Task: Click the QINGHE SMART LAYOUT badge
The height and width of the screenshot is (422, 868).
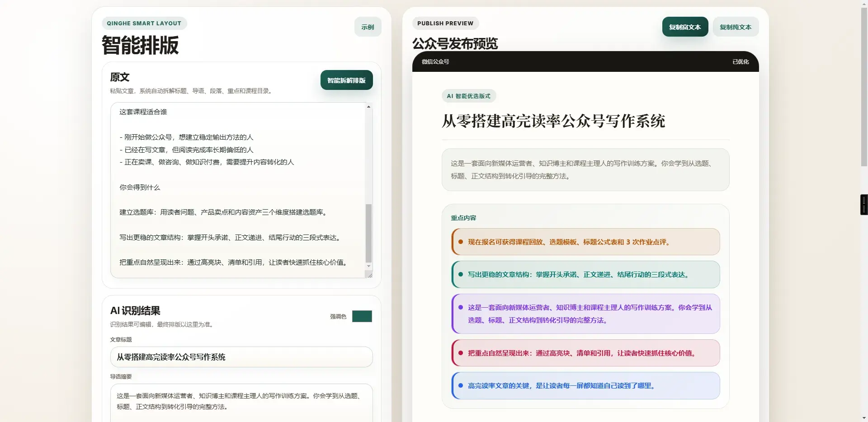Action: pyautogui.click(x=144, y=23)
